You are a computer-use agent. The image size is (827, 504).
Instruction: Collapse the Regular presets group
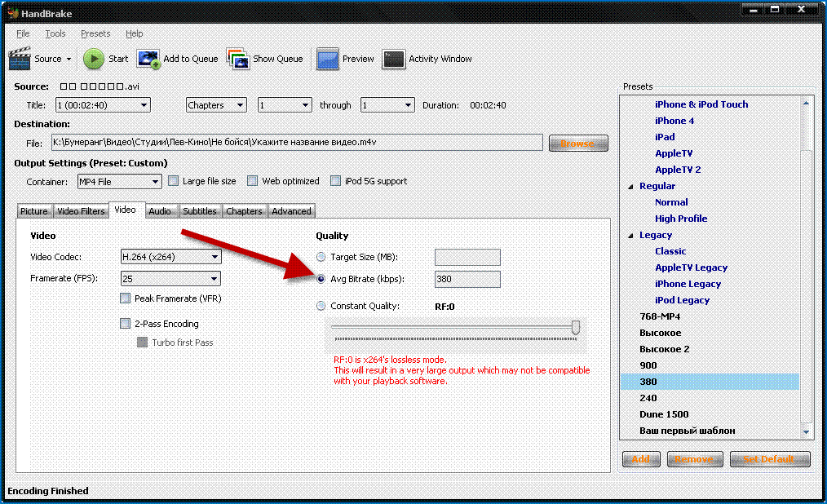click(x=630, y=187)
